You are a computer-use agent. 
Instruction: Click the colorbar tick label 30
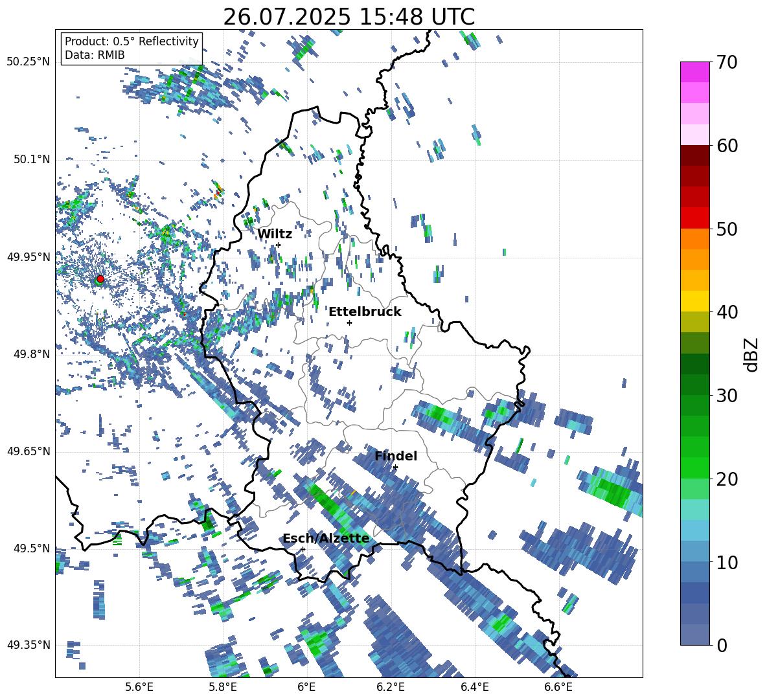click(727, 396)
